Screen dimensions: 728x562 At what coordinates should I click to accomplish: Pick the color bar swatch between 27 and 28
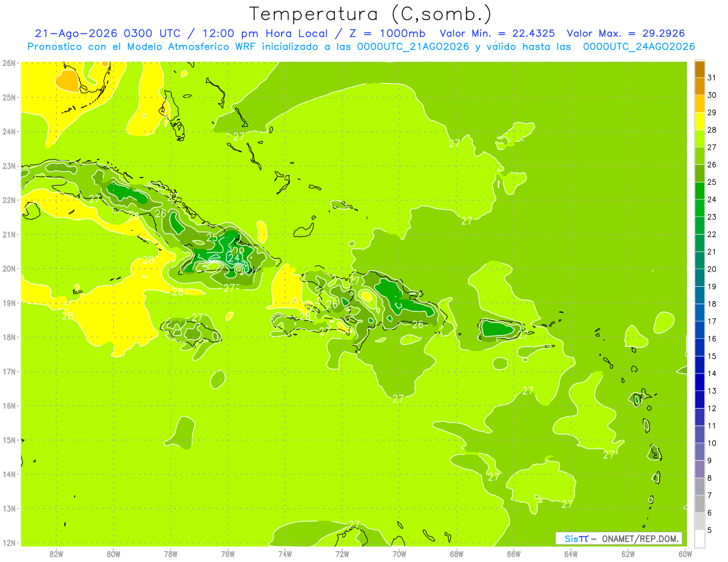[x=699, y=139]
